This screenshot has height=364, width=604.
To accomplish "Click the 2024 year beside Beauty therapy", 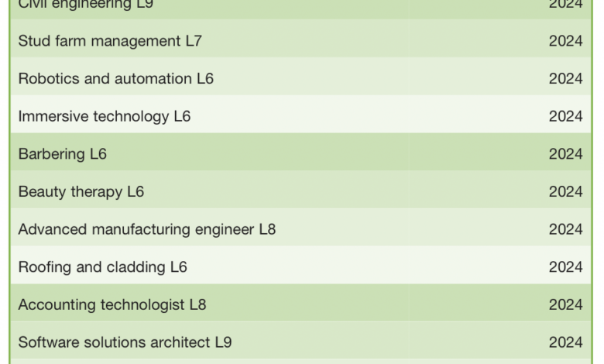I will (x=565, y=191).
